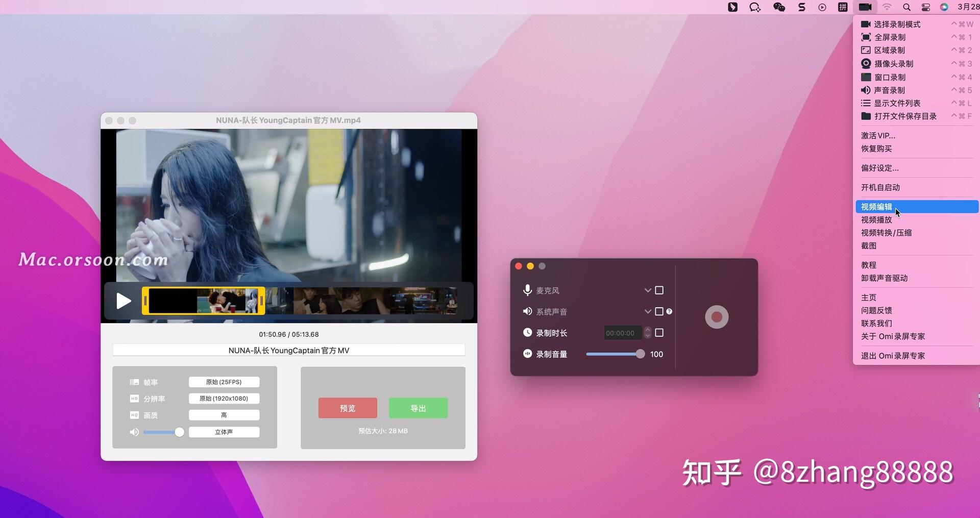Choose 退出 Omi 录屏专家
The width and height of the screenshot is (980, 518).
coord(893,356)
